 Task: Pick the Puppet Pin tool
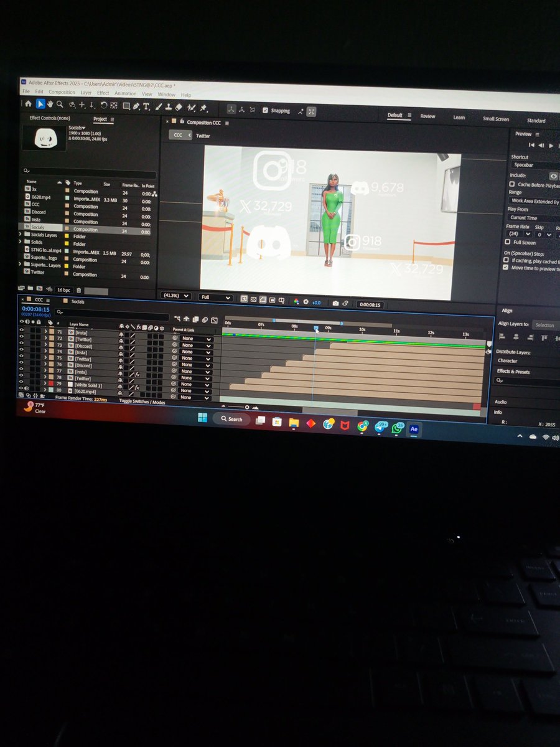tap(202, 108)
